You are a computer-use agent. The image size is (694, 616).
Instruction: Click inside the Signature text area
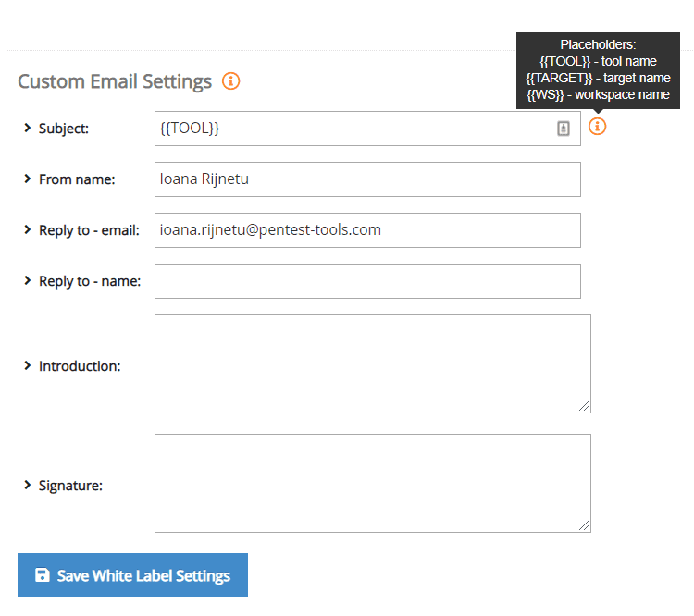click(372, 483)
